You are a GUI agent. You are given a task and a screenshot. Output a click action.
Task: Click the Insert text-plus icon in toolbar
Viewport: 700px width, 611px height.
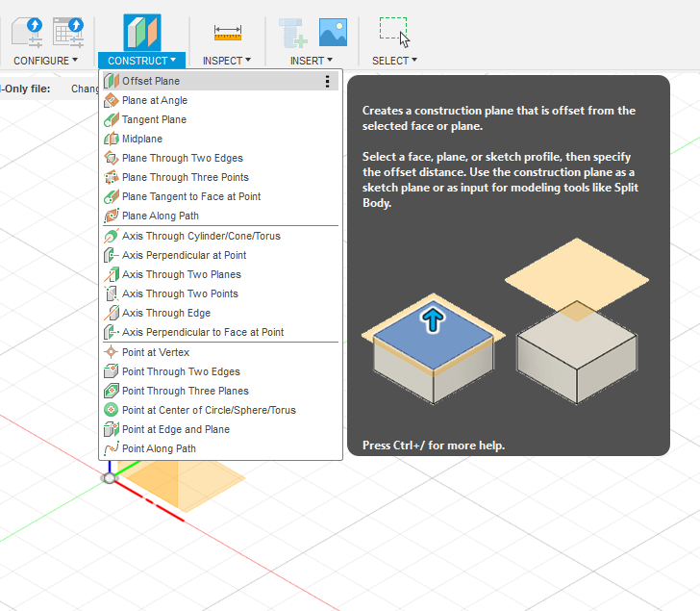pyautogui.click(x=293, y=33)
